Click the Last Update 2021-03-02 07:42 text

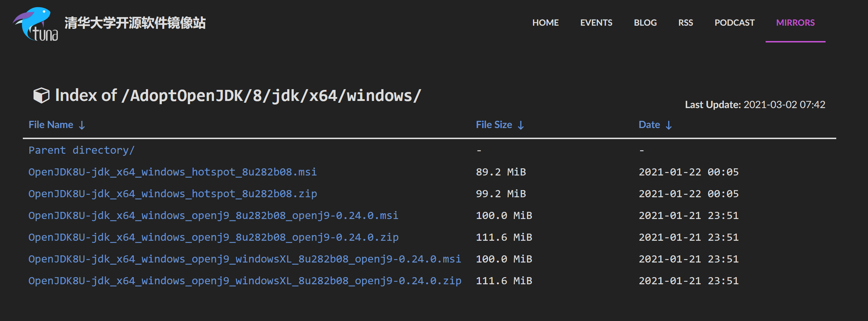755,105
